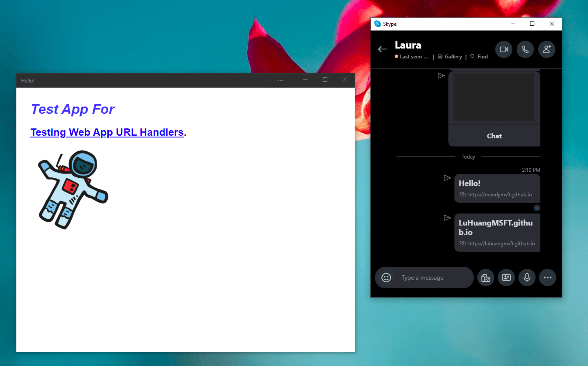Click the Gallery option in Skype
The width and height of the screenshot is (588, 366).
pos(453,56)
